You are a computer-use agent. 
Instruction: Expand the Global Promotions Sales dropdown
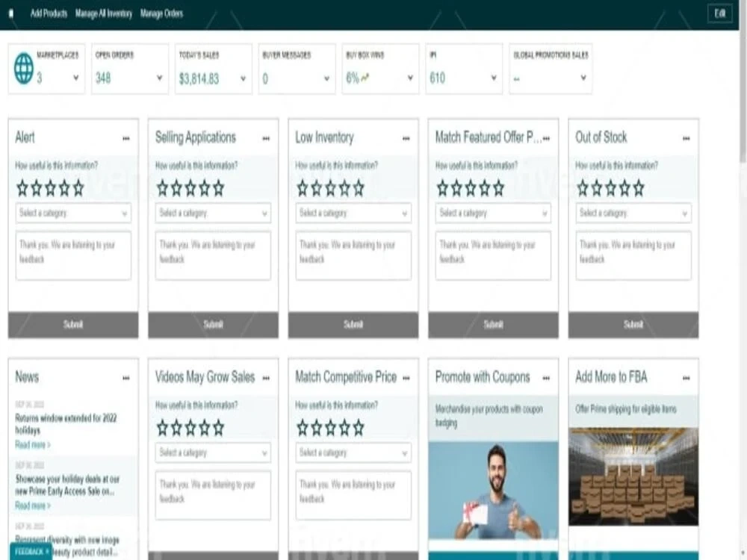pyautogui.click(x=583, y=78)
